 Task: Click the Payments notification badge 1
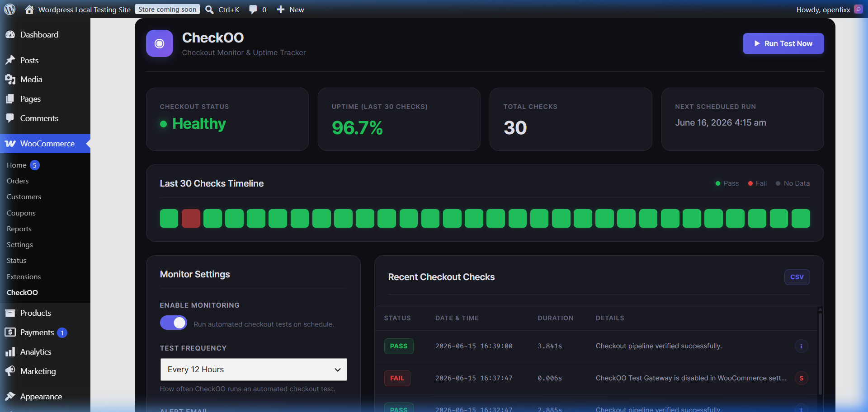(62, 333)
